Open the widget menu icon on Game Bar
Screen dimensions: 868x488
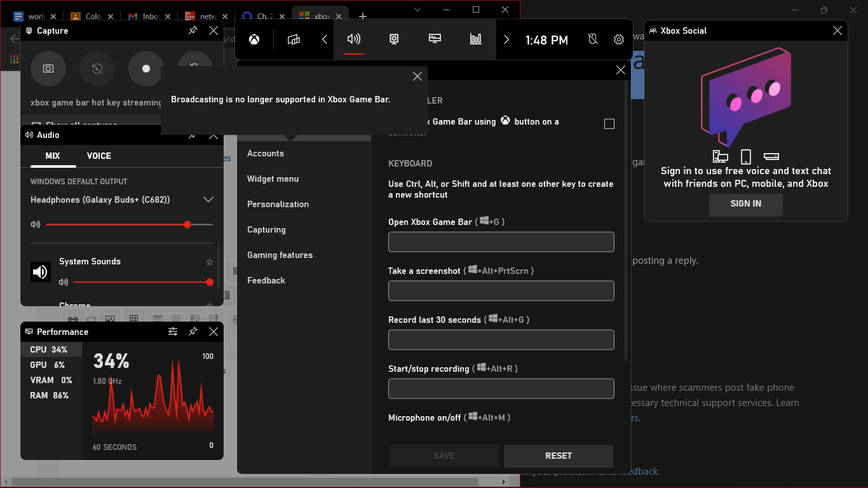294,39
